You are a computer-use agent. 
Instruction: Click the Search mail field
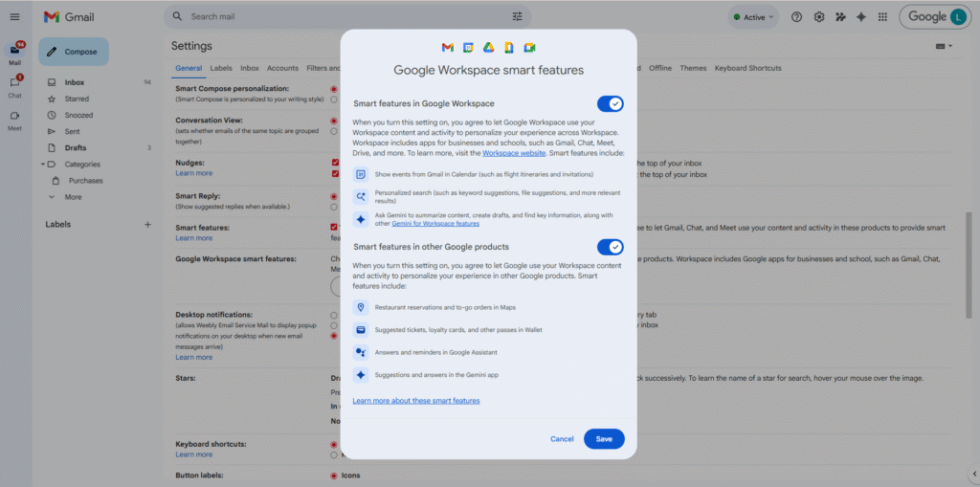(x=345, y=17)
